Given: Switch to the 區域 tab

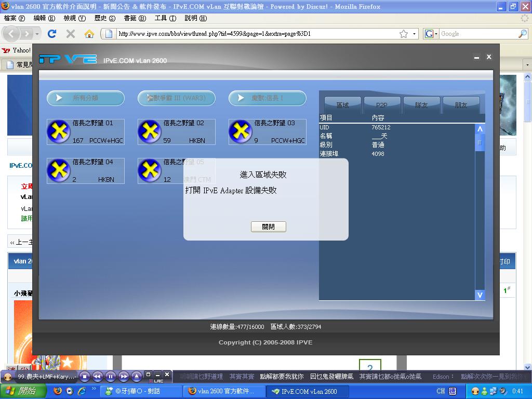Looking at the screenshot, I should 343,105.
